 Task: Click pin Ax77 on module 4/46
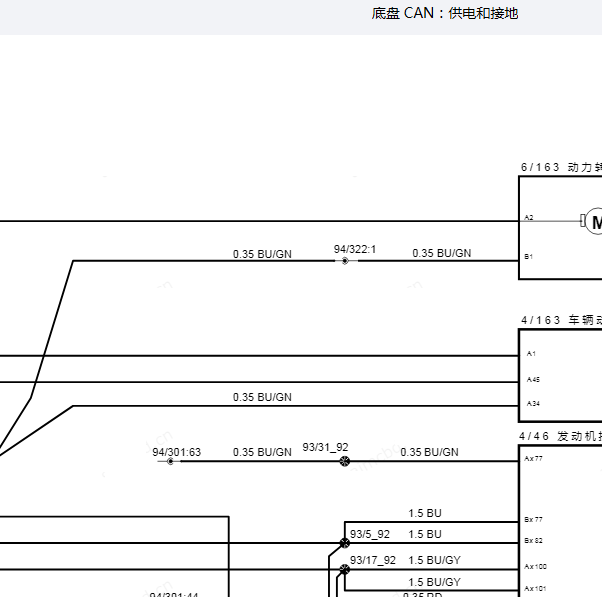[x=533, y=458]
